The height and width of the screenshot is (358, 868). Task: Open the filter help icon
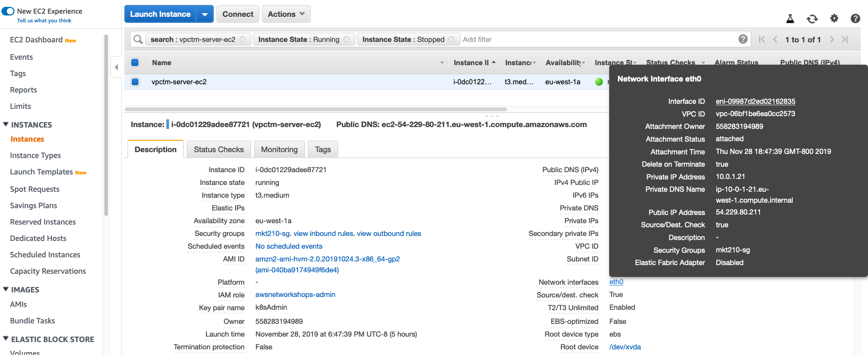click(x=743, y=39)
